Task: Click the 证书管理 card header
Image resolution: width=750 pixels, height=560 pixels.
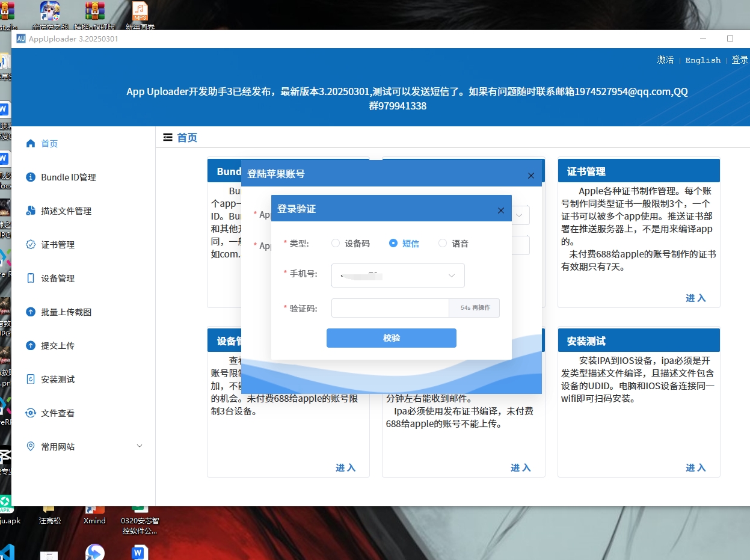Action: (639, 171)
